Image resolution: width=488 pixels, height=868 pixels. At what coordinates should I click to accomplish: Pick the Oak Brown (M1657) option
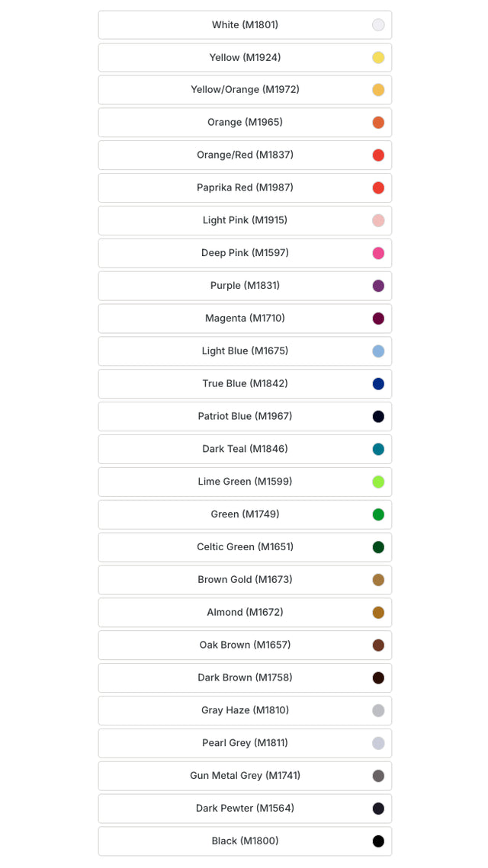pos(245,645)
